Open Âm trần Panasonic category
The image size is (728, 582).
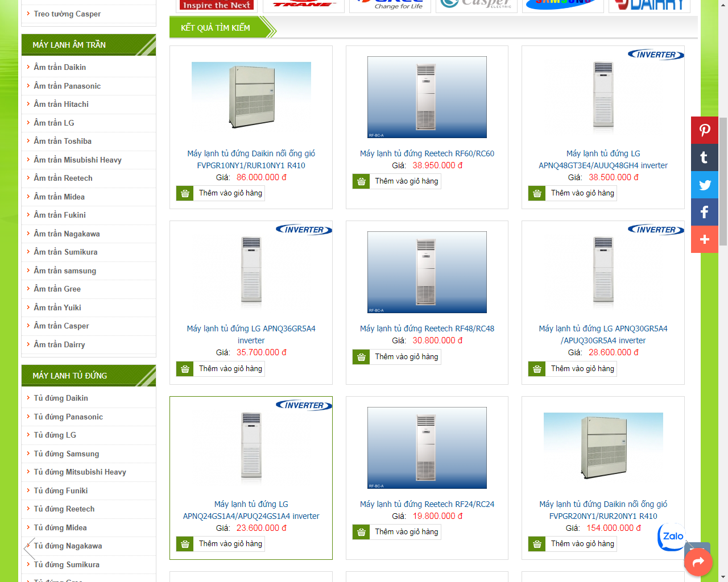[67, 86]
